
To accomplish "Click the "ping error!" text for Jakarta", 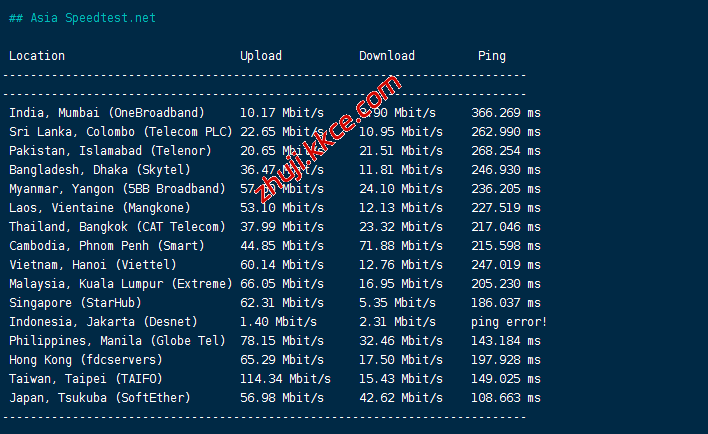I will (x=509, y=322).
